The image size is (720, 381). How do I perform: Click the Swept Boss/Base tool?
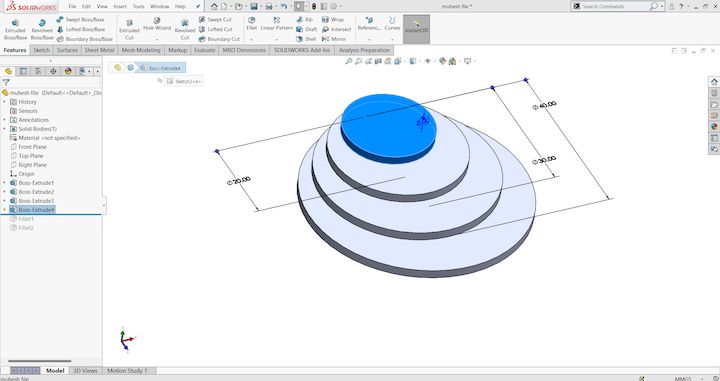pyautogui.click(x=80, y=20)
